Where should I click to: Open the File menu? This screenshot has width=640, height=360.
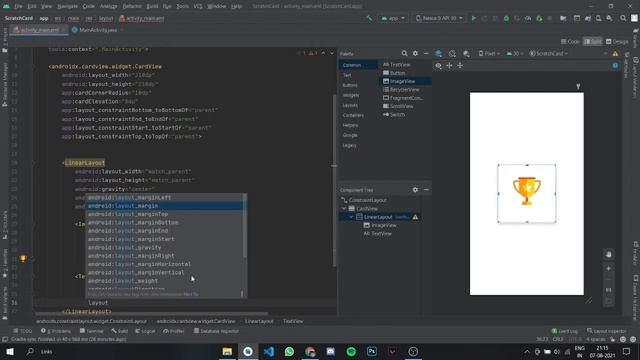click(18, 6)
